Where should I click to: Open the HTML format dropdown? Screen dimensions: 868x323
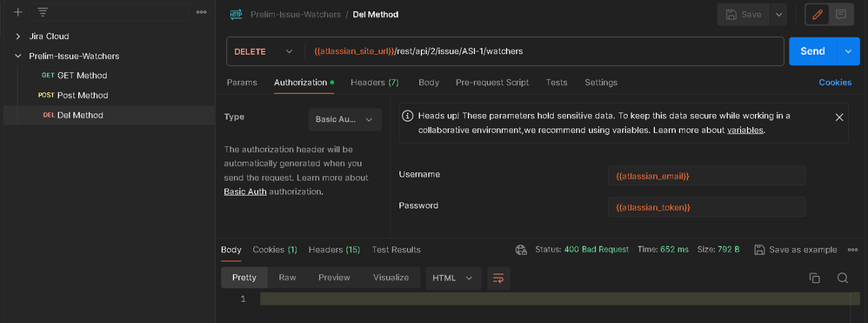click(x=453, y=278)
